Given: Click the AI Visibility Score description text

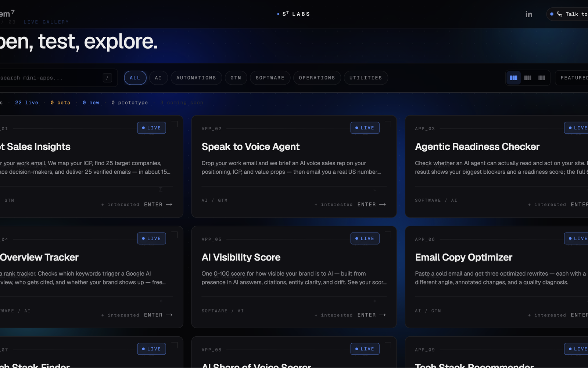Looking at the screenshot, I should (x=294, y=278).
